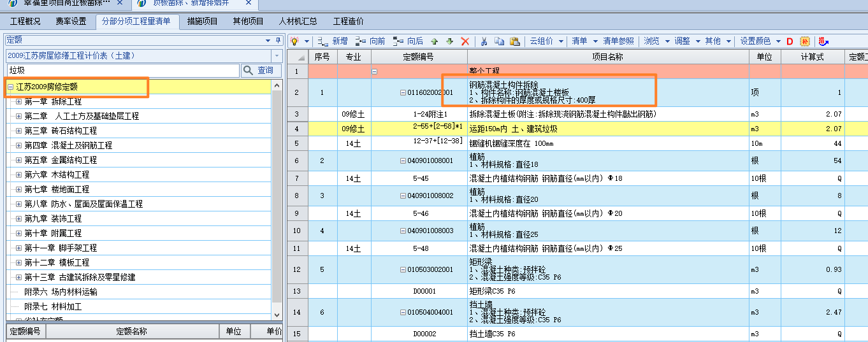Screen dimensions: 868x342
Task: Click the 清单参照 toolbar button
Action: 618,41
